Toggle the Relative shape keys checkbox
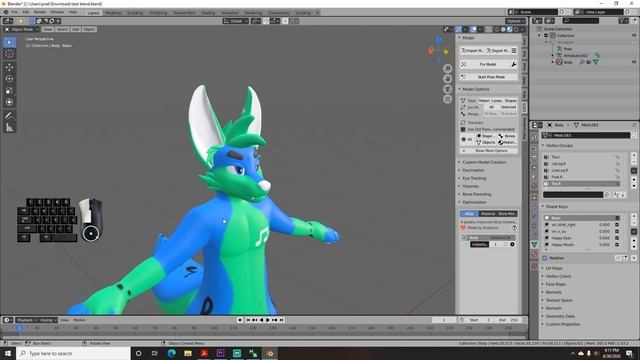Screen dimensions: 640x360 click(x=544, y=258)
